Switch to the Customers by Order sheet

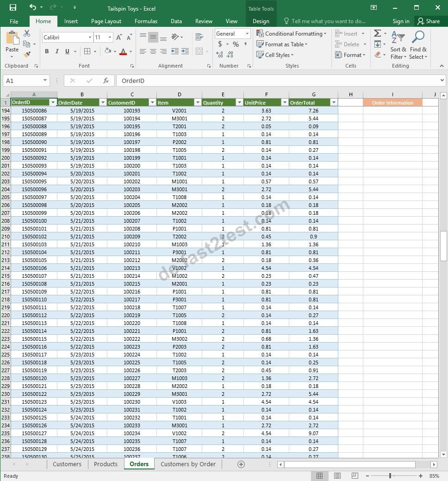(188, 464)
